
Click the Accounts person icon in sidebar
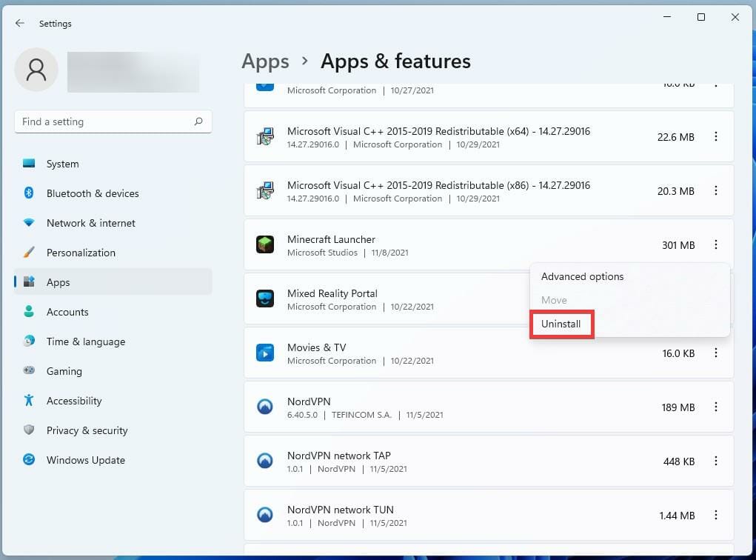pyautogui.click(x=29, y=312)
